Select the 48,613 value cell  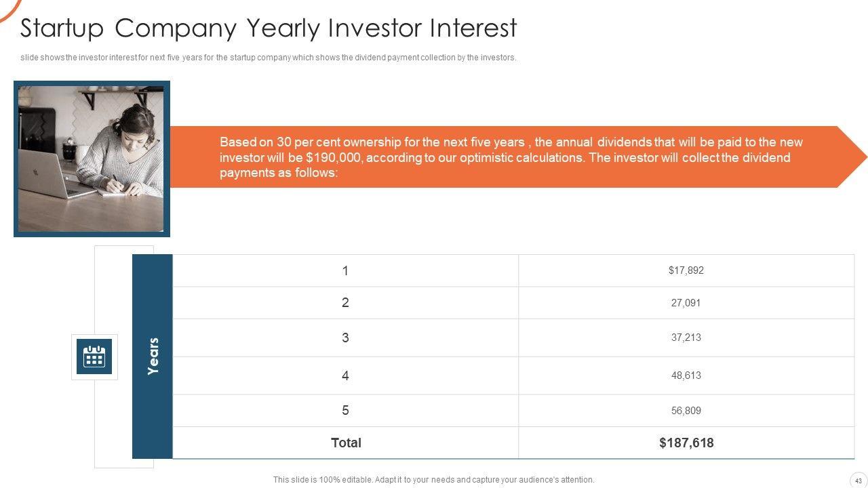tap(686, 375)
